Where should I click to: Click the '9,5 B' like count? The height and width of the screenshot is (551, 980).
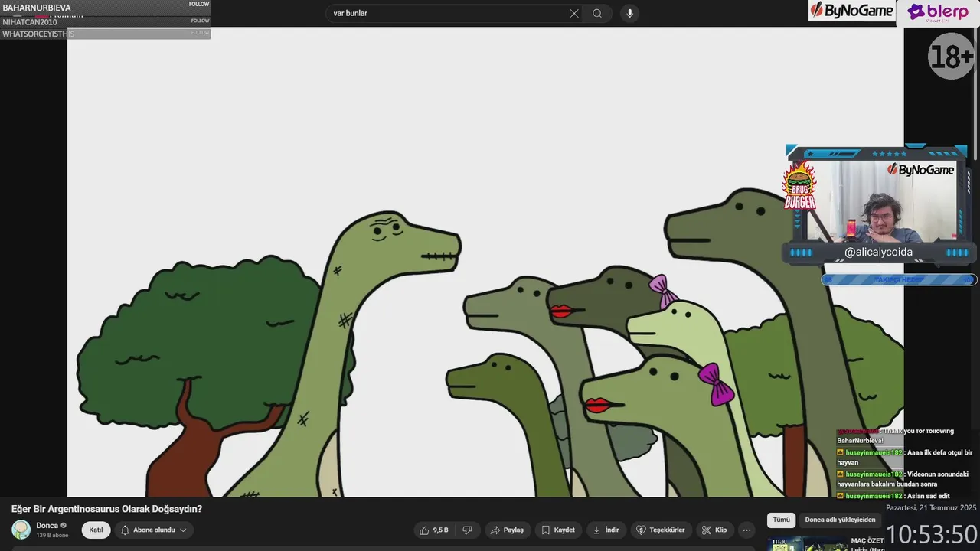pos(440,530)
